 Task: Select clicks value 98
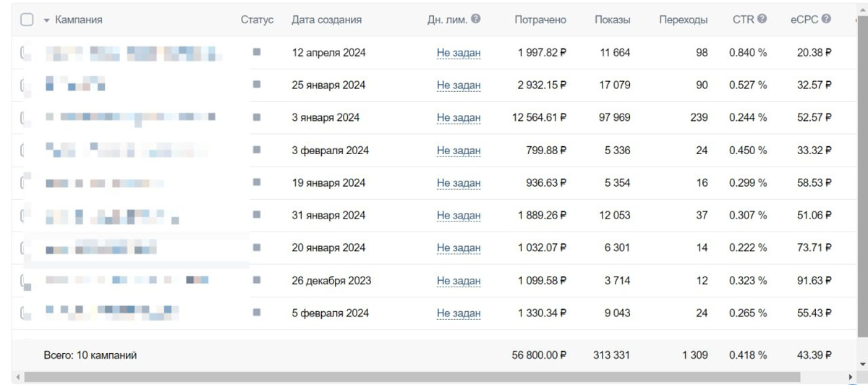pos(702,53)
